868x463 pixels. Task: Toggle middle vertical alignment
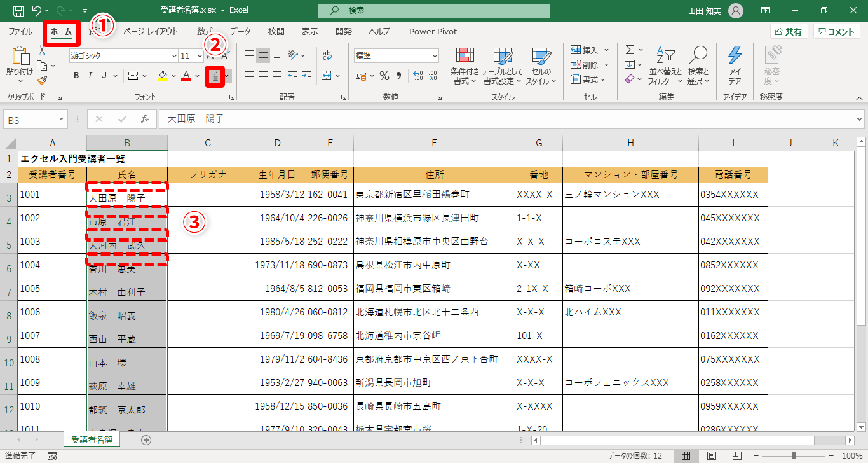click(263, 55)
